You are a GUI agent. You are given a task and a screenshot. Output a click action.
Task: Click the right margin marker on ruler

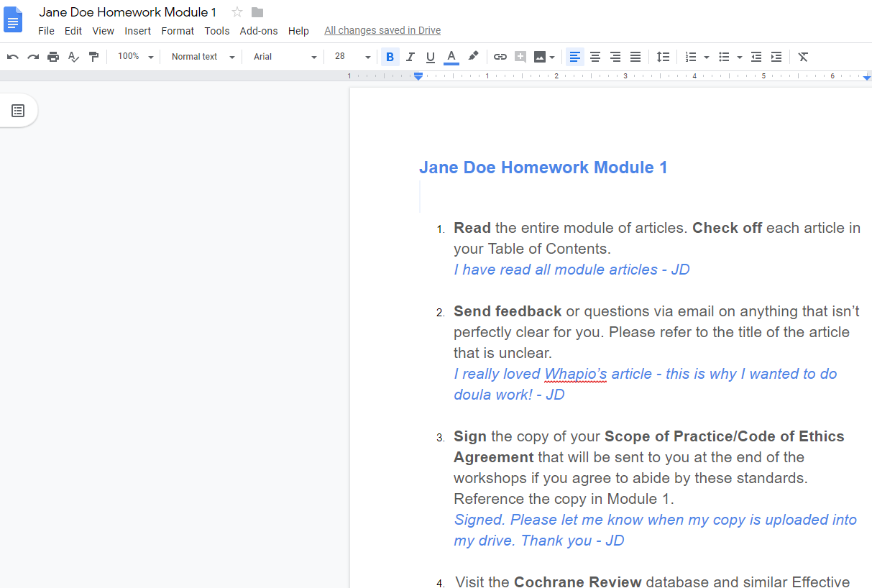867,77
